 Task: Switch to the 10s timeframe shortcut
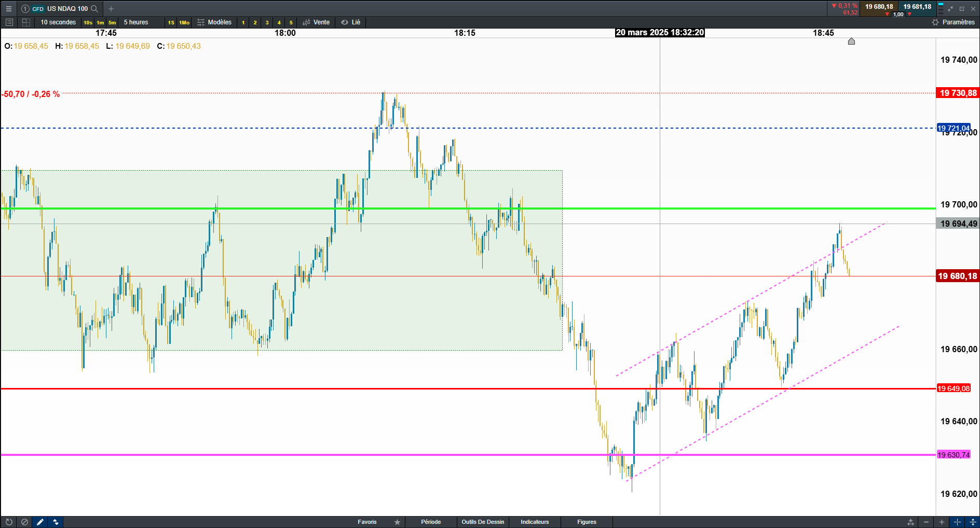(88, 22)
